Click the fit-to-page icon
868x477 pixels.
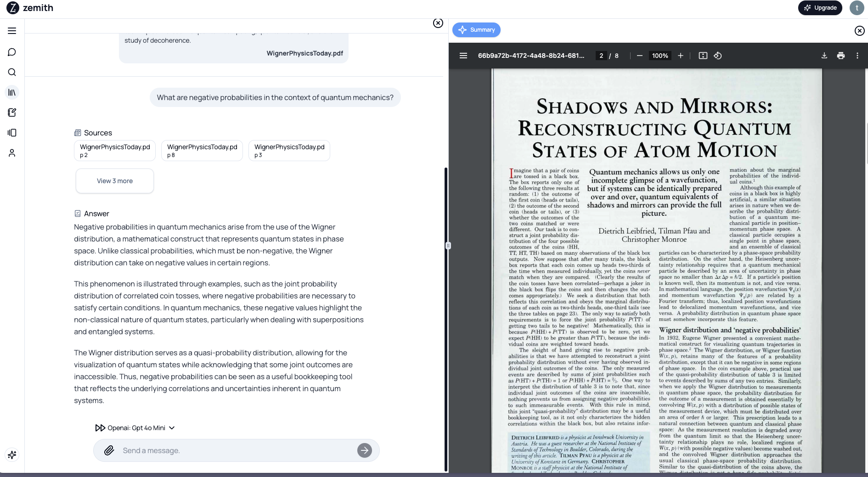pyautogui.click(x=703, y=56)
